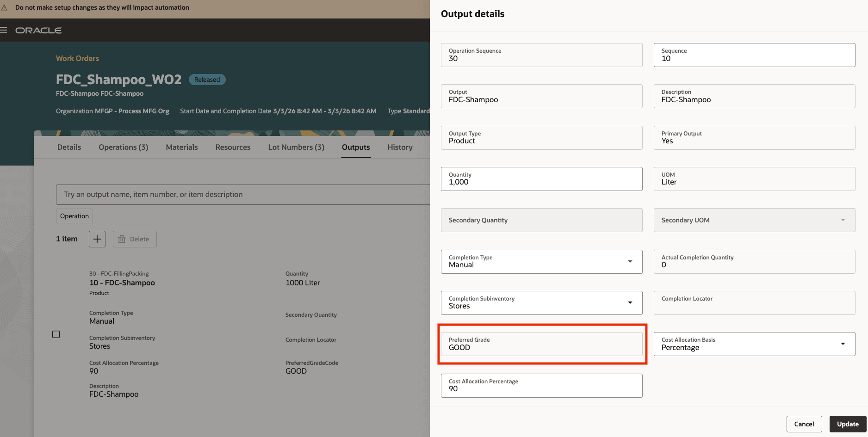This screenshot has width=868, height=437.
Task: Click the Cost Allocation Percentage field
Action: coord(541,386)
